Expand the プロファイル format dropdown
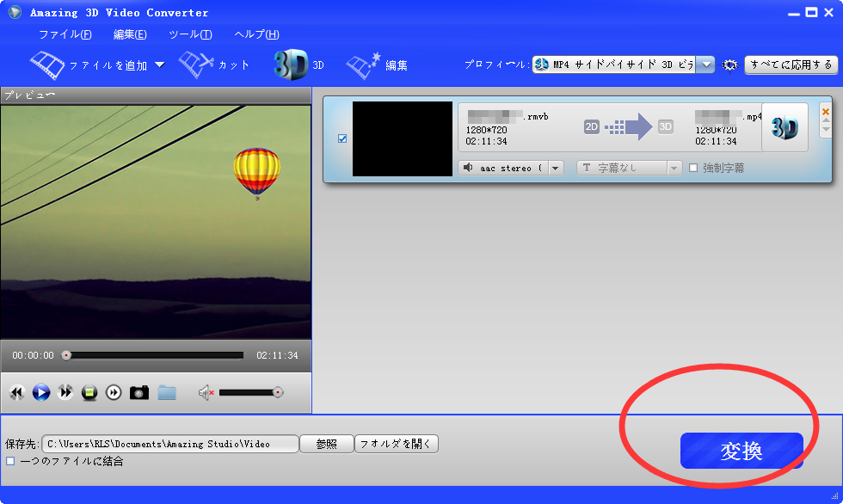Viewport: 843px width, 504px height. click(x=705, y=65)
